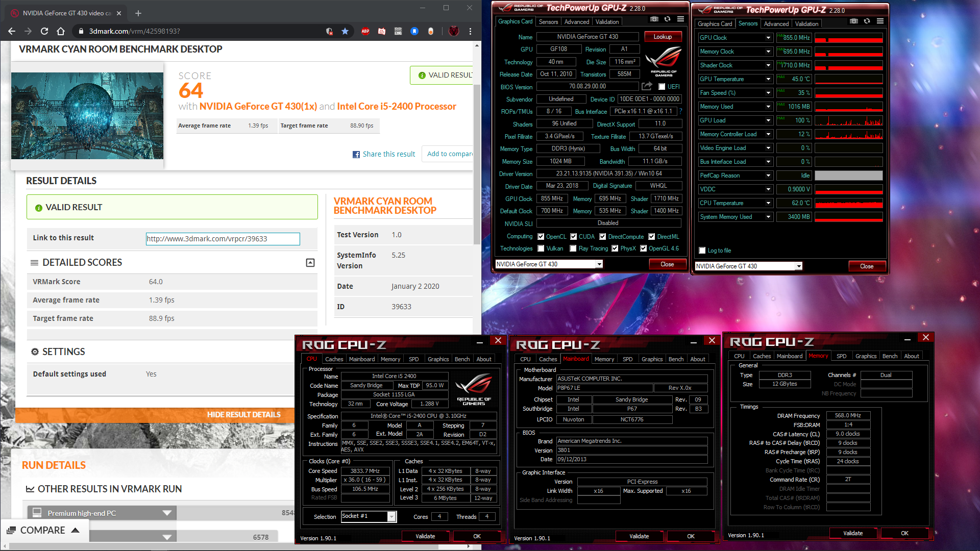Open the ABP extension icon
This screenshot has width=980, height=551.
[365, 31]
